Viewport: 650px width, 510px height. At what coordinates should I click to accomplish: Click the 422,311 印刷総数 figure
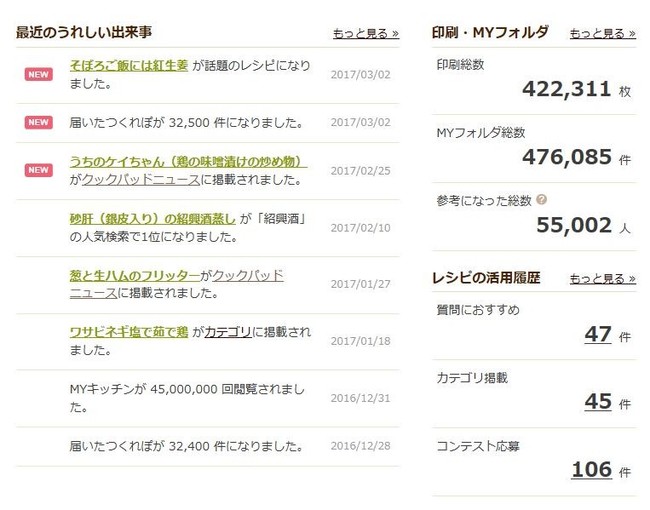[x=566, y=89]
